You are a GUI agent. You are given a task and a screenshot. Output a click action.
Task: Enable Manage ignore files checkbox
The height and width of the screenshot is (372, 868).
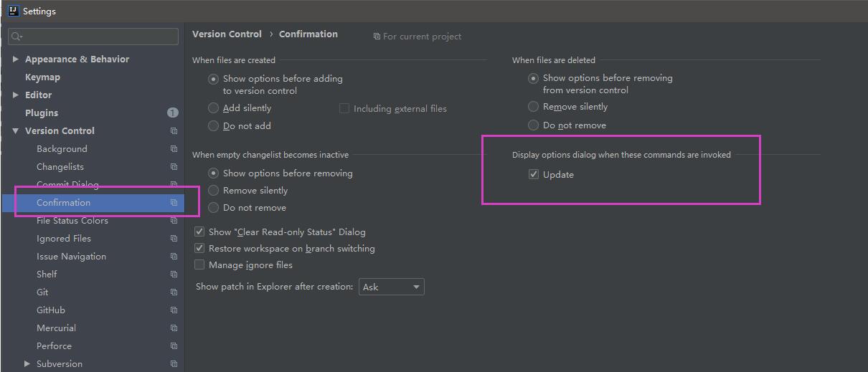199,264
